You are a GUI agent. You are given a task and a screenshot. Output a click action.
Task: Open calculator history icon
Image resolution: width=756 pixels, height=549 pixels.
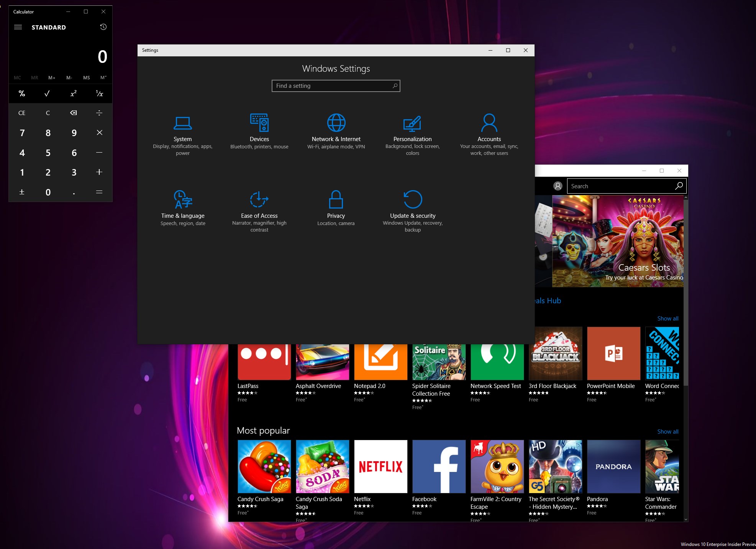tap(103, 27)
